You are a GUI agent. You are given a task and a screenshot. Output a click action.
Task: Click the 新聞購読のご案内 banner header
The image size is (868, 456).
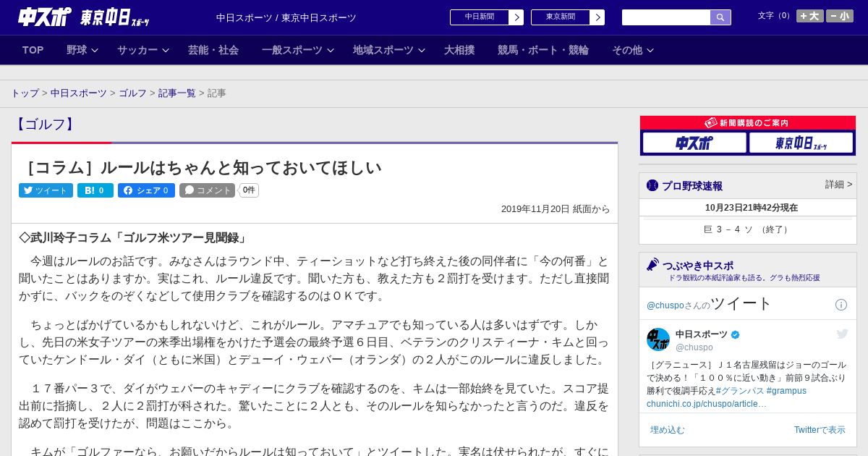point(748,123)
